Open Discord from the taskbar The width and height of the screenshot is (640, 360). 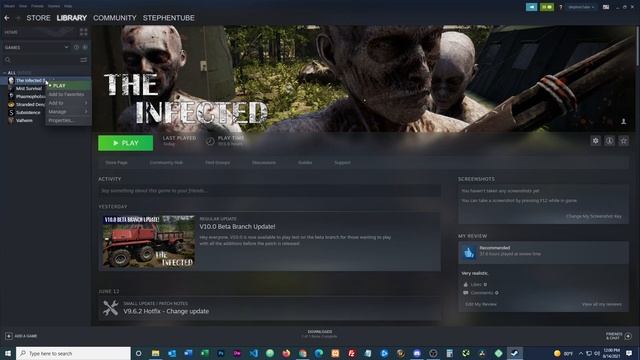(417, 353)
